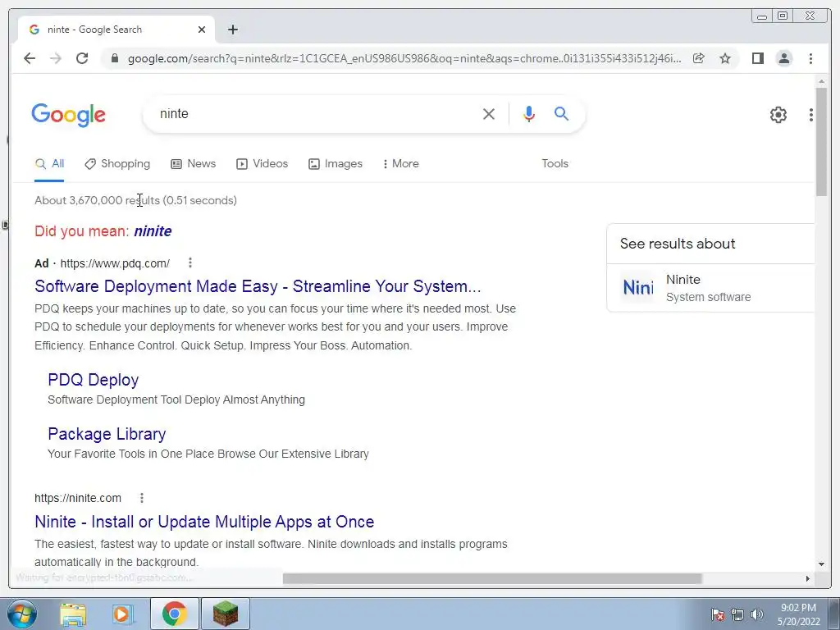Switch to the Minecraft taskbar app
This screenshot has height=630, width=840.
point(226,614)
